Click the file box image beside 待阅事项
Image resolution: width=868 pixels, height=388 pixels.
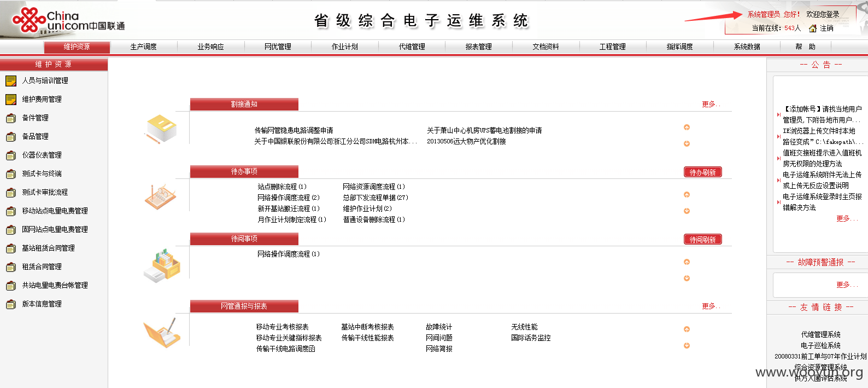coord(162,266)
